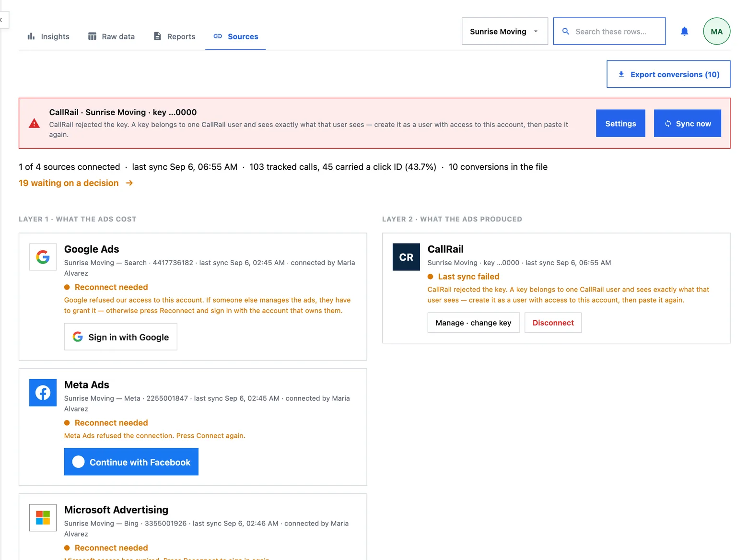The height and width of the screenshot is (560, 748).
Task: Click the Meta Ads Facebook logo
Action: tap(43, 393)
